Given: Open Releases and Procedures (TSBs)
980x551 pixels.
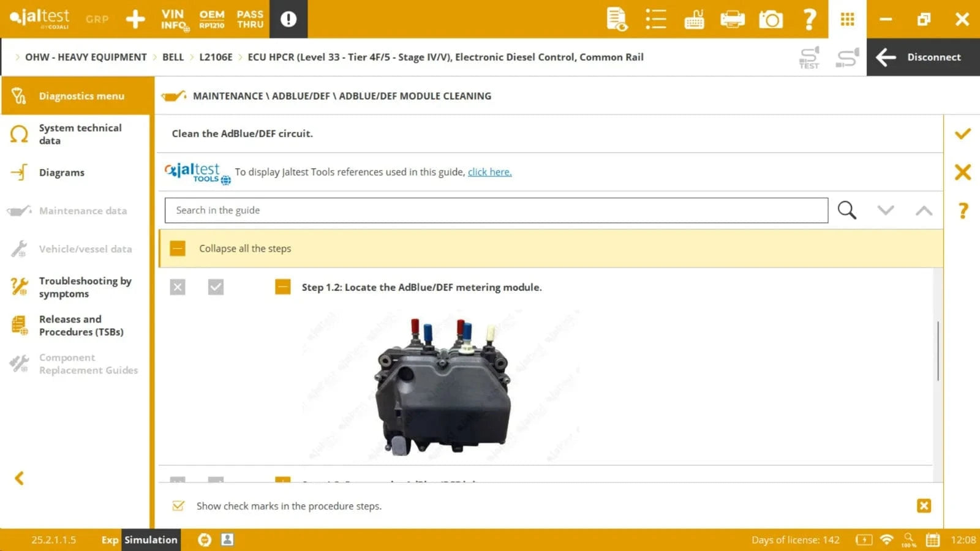Looking at the screenshot, I should coord(78,325).
